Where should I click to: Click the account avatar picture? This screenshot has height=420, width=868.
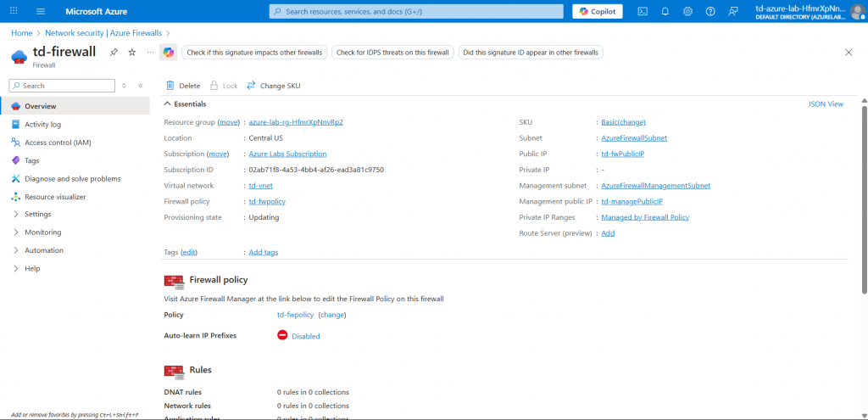pos(858,11)
